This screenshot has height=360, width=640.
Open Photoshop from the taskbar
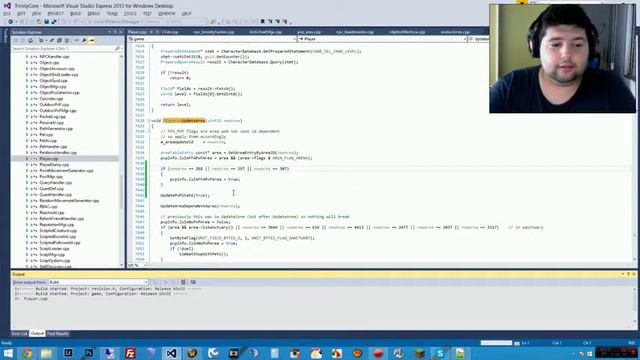tap(89, 353)
